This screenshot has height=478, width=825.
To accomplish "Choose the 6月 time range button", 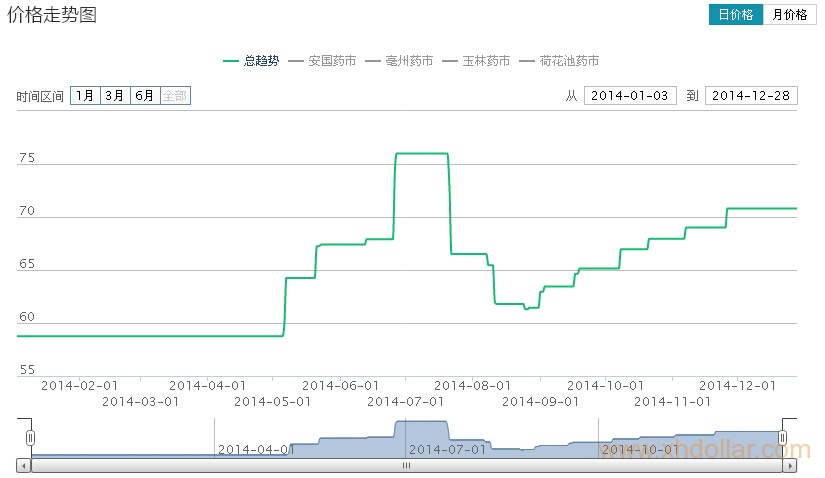I will click(145, 96).
